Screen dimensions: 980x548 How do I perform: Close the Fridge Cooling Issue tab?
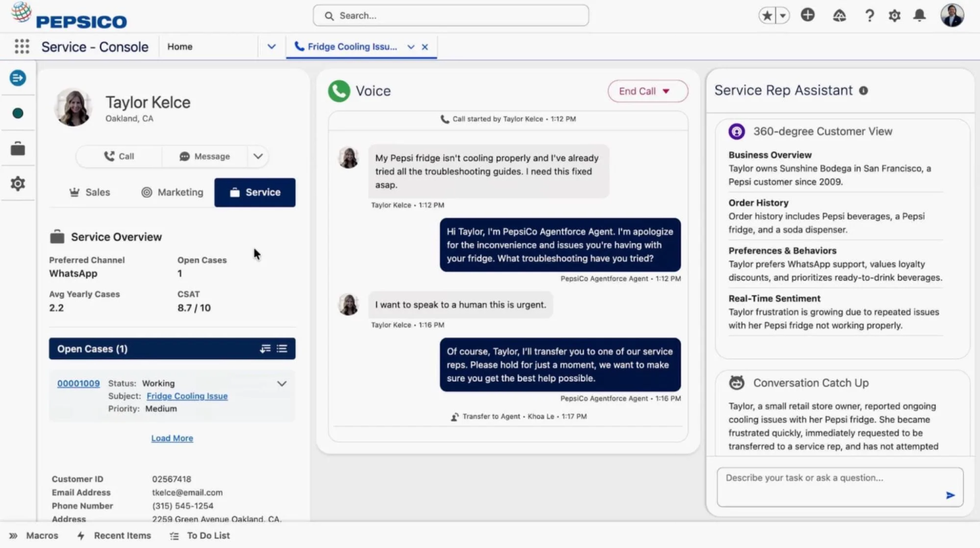pyautogui.click(x=425, y=47)
